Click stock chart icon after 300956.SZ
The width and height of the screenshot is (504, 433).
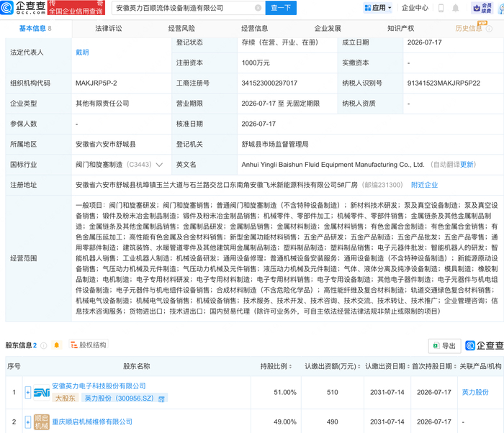(161, 399)
